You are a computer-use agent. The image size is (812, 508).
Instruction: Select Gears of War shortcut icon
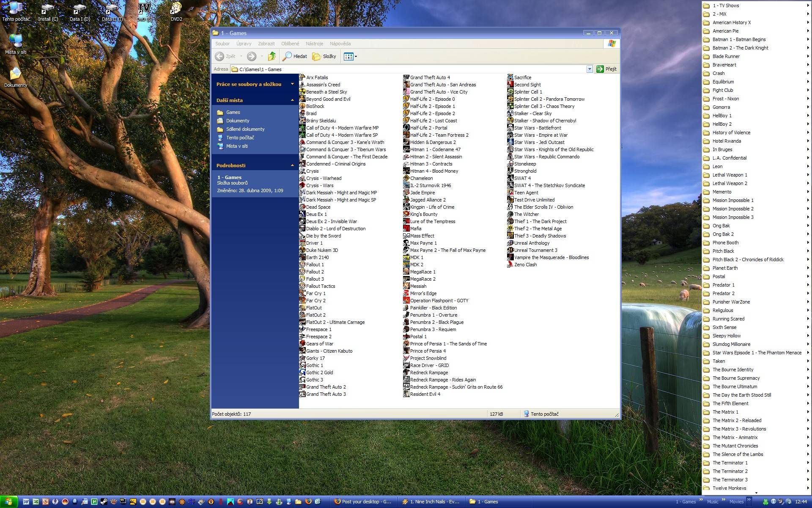pyautogui.click(x=302, y=344)
